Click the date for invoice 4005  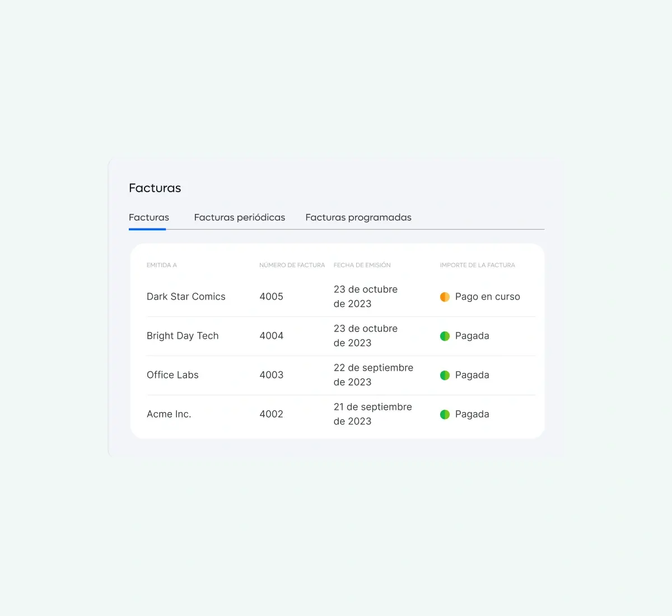pos(366,297)
